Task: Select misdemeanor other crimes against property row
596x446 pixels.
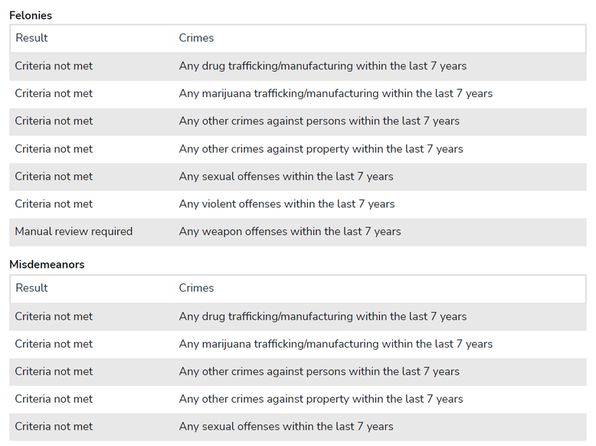Action: [298, 399]
